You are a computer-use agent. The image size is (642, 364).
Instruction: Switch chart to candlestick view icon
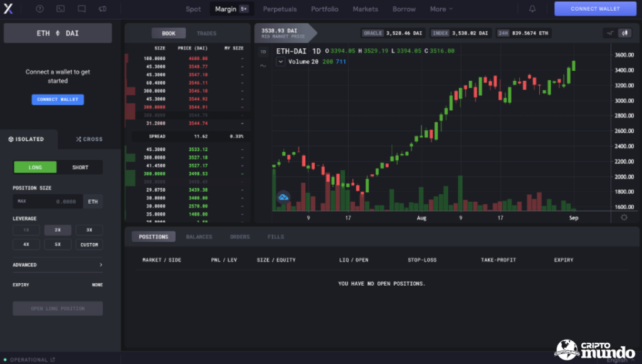coord(624,33)
